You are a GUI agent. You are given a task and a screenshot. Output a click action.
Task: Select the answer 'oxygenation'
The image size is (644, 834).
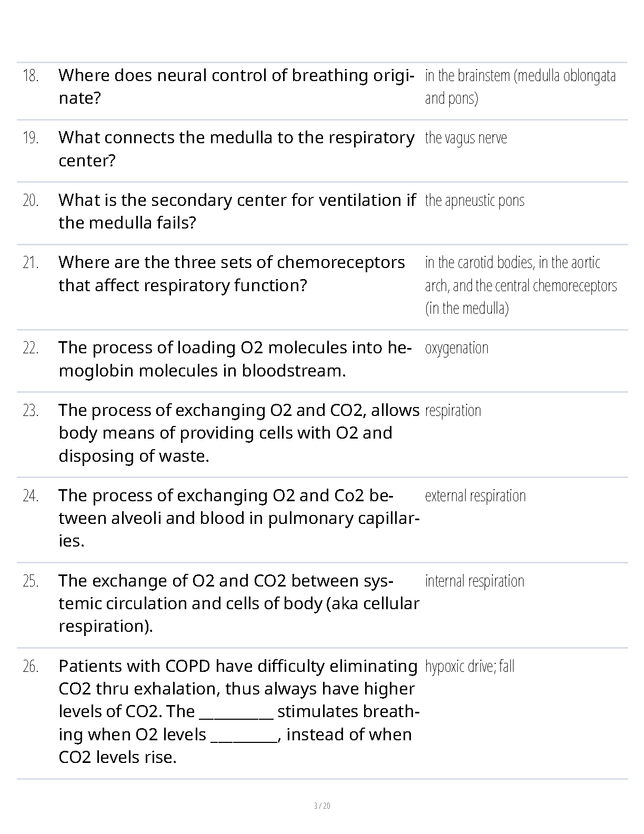click(456, 348)
